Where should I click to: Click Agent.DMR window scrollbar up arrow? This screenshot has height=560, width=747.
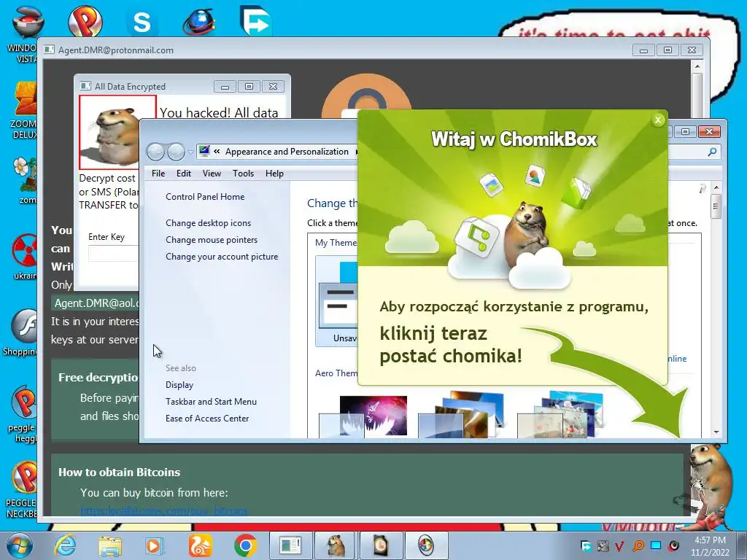tap(697, 66)
